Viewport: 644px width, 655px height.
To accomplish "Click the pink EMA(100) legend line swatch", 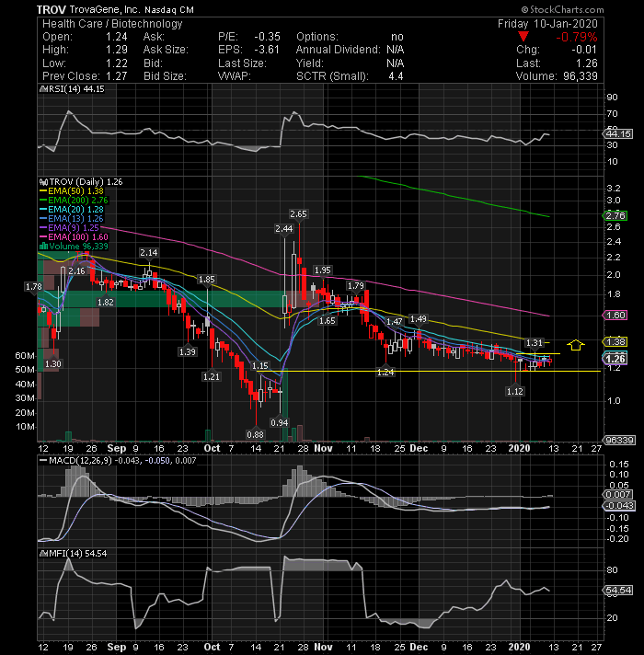I will (x=43, y=236).
